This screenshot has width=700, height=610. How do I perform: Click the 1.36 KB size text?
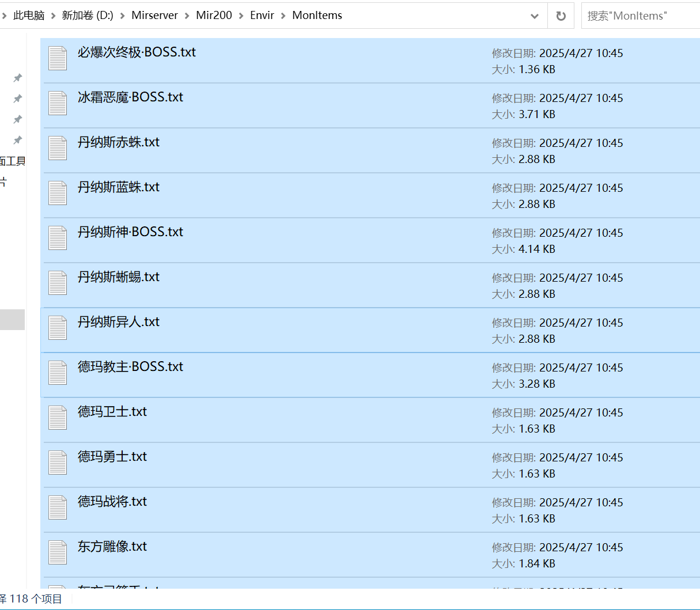click(537, 69)
